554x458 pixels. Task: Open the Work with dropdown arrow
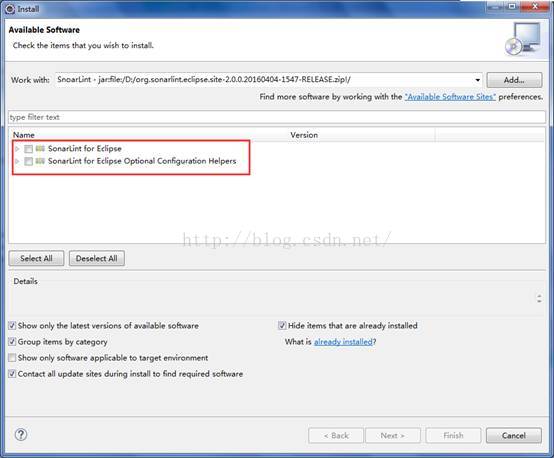(477, 80)
